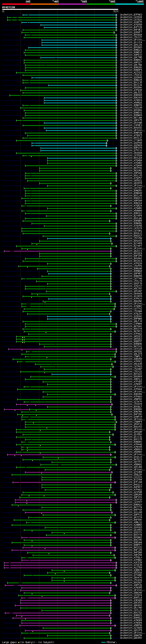Click the orange ~40% identity legend segment
This screenshot has height=644, width=146.
click(x=45, y=4)
